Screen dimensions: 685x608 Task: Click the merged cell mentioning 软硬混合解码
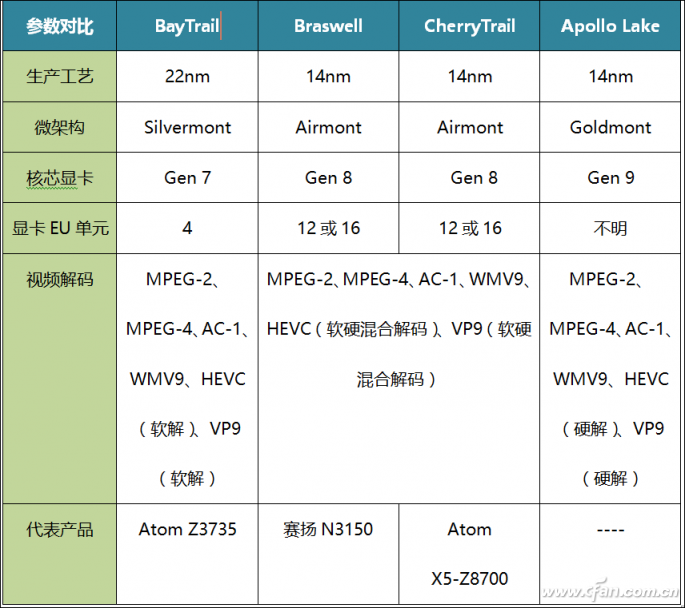coord(399,378)
